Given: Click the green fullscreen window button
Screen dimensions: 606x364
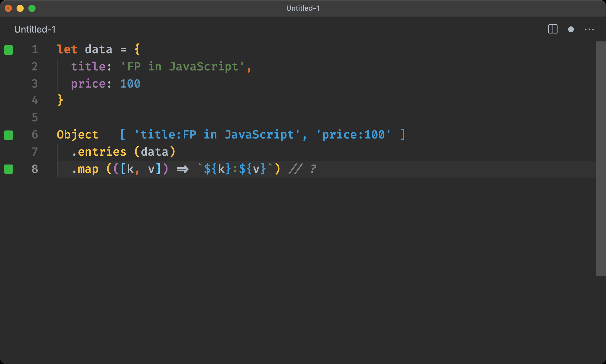Looking at the screenshot, I should 32,8.
